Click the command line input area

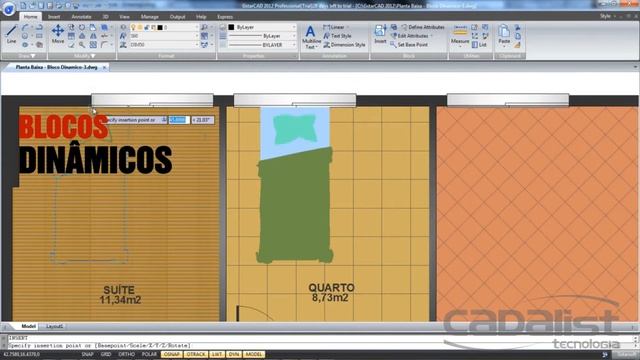point(320,346)
